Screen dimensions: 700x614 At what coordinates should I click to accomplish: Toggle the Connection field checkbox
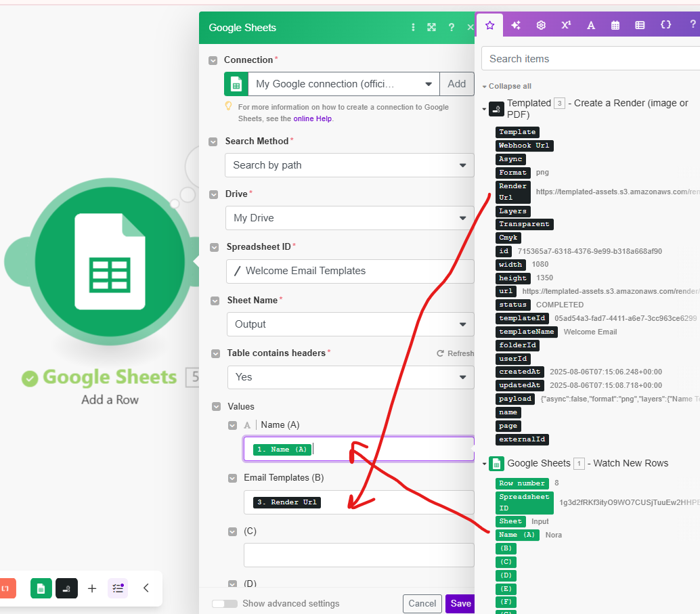coord(213,60)
